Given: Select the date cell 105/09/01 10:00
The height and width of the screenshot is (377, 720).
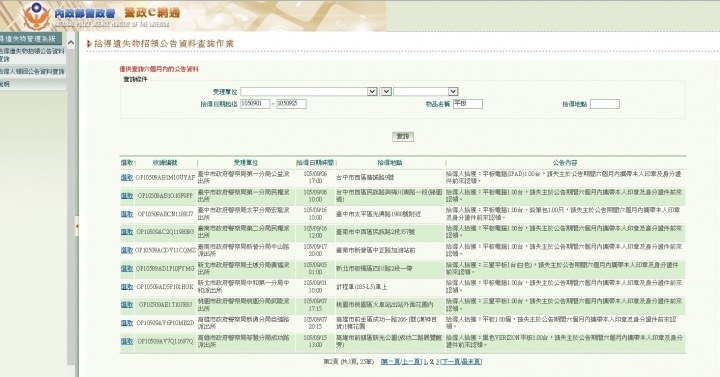Looking at the screenshot, I should click(x=315, y=287).
